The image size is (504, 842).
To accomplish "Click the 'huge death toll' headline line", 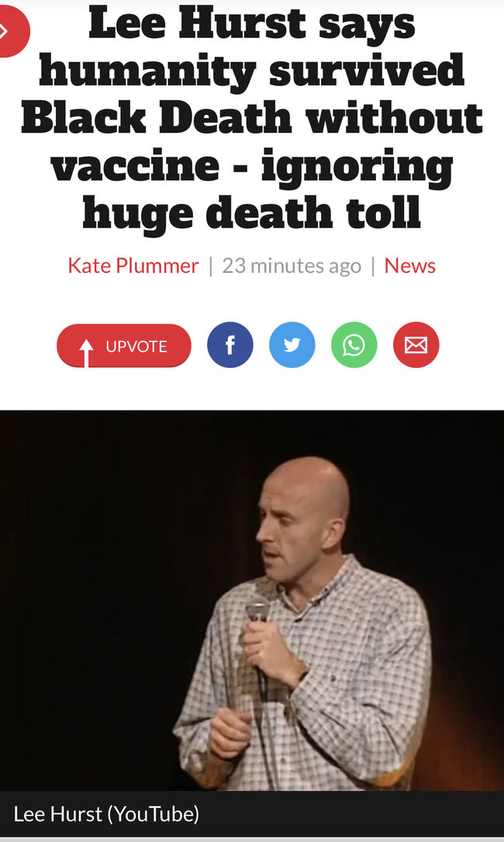I will (x=251, y=213).
